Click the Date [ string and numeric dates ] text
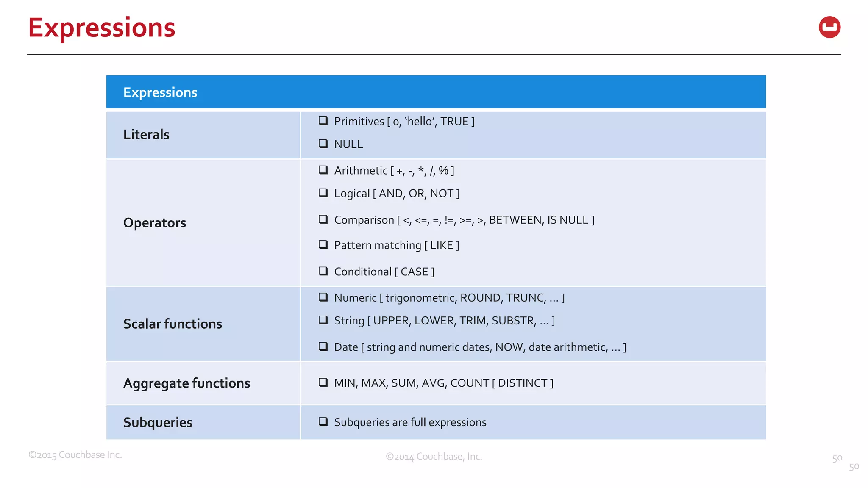 click(480, 347)
